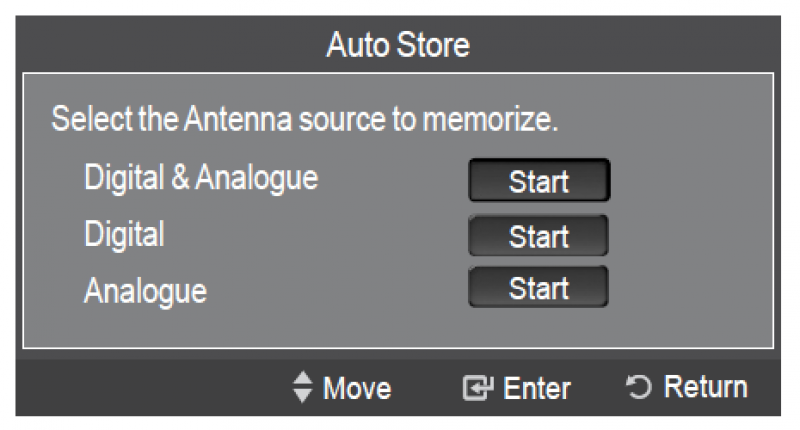Image resolution: width=800 pixels, height=430 pixels.
Task: Start the Digital & Analogue auto store
Action: coord(539,180)
